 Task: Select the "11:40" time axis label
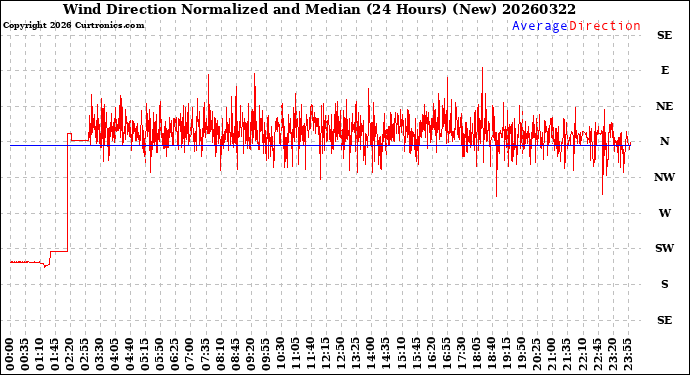(x=310, y=354)
